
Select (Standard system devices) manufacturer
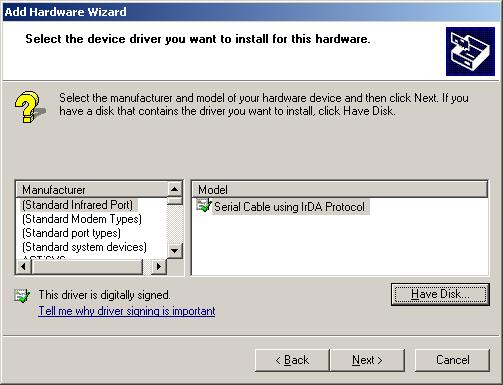point(84,247)
